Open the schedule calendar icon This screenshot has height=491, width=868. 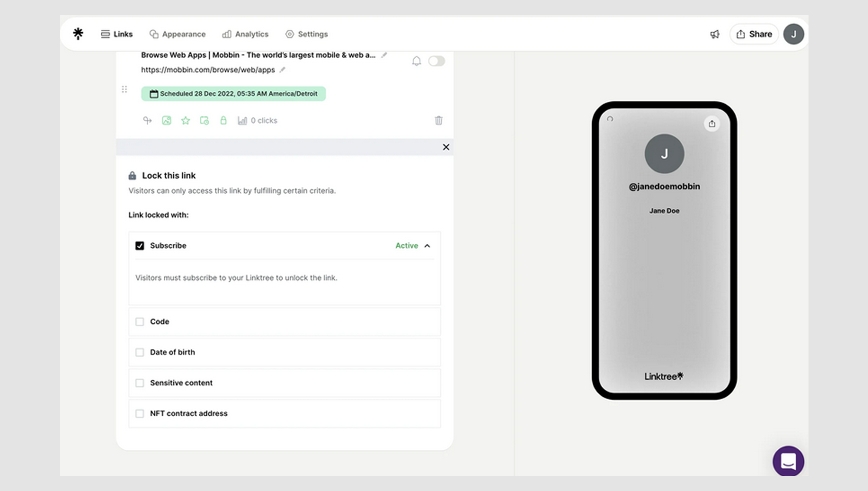[205, 120]
